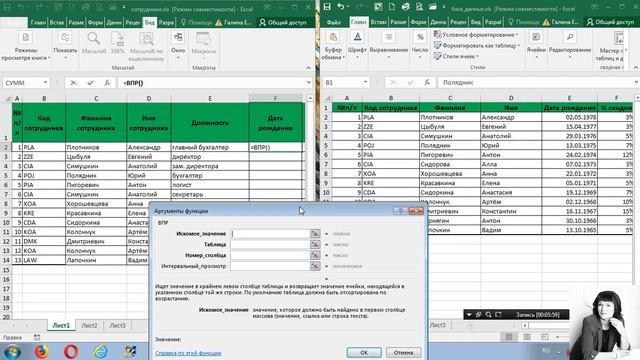
Task: Open Справка по этой функции link
Action: click(x=188, y=353)
